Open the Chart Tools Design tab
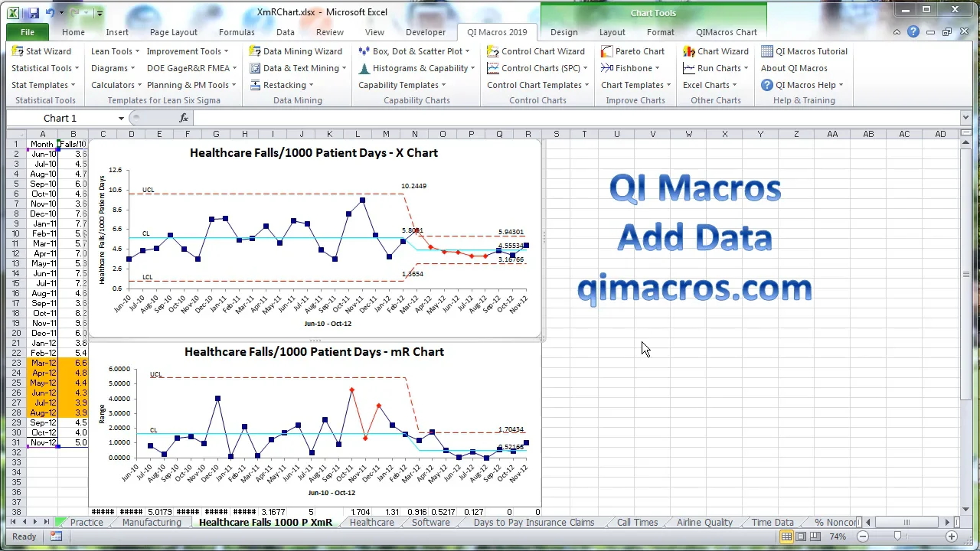980x551 pixels. point(563,32)
